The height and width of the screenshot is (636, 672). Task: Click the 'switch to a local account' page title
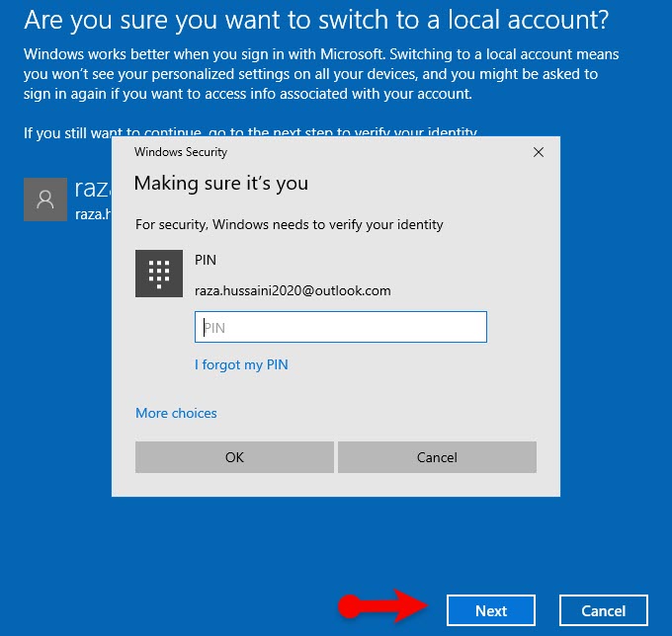tap(316, 20)
